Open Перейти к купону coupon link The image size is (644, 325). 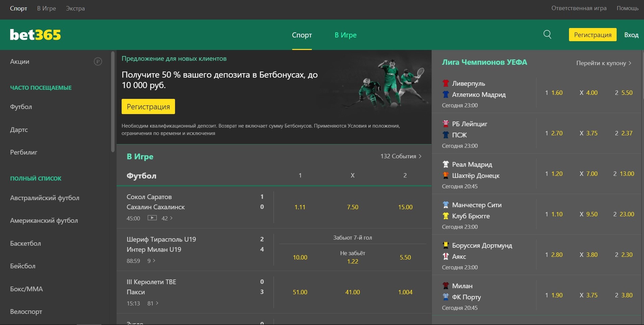click(604, 63)
